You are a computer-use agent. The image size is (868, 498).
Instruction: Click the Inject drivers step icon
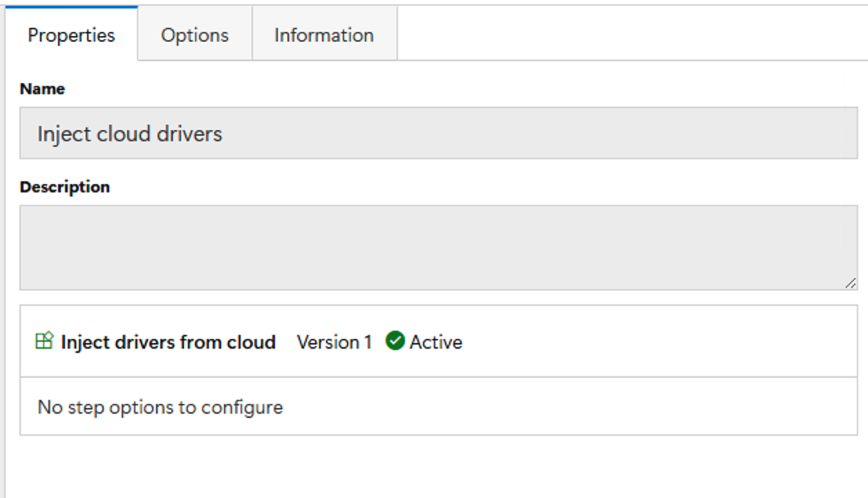pos(44,340)
